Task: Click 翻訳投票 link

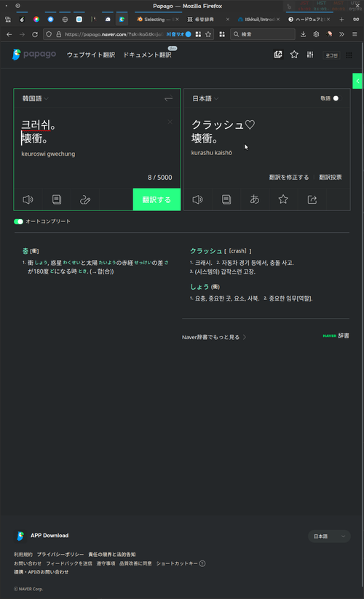Action: tap(331, 178)
